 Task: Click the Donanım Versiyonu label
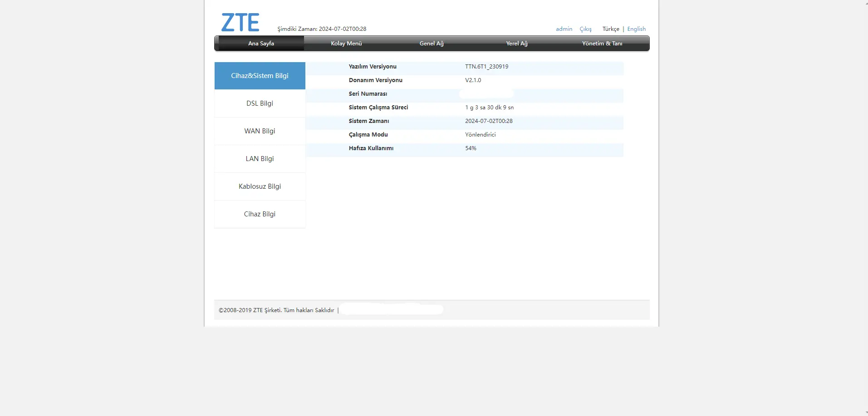pos(375,80)
